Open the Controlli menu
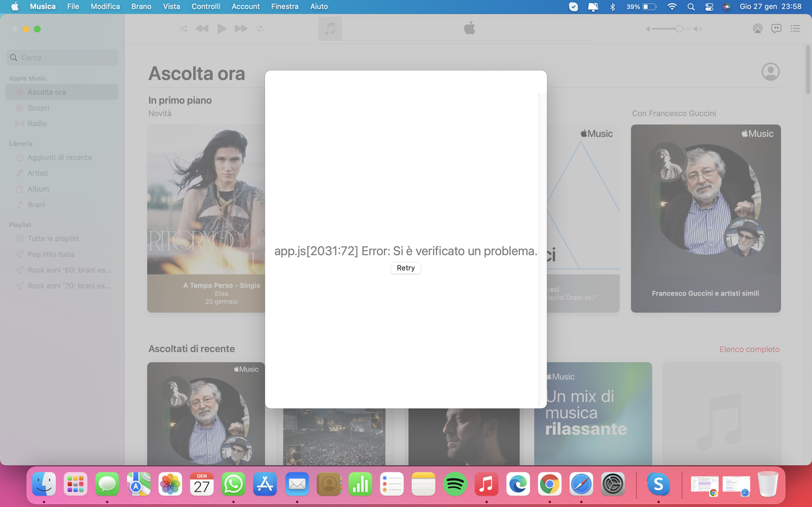 (x=206, y=6)
